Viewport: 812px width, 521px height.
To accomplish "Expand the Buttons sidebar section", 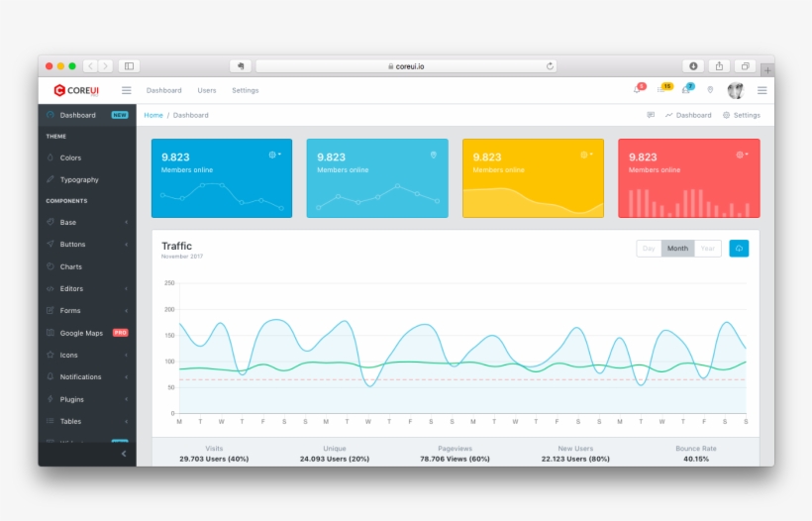I will pyautogui.click(x=87, y=245).
